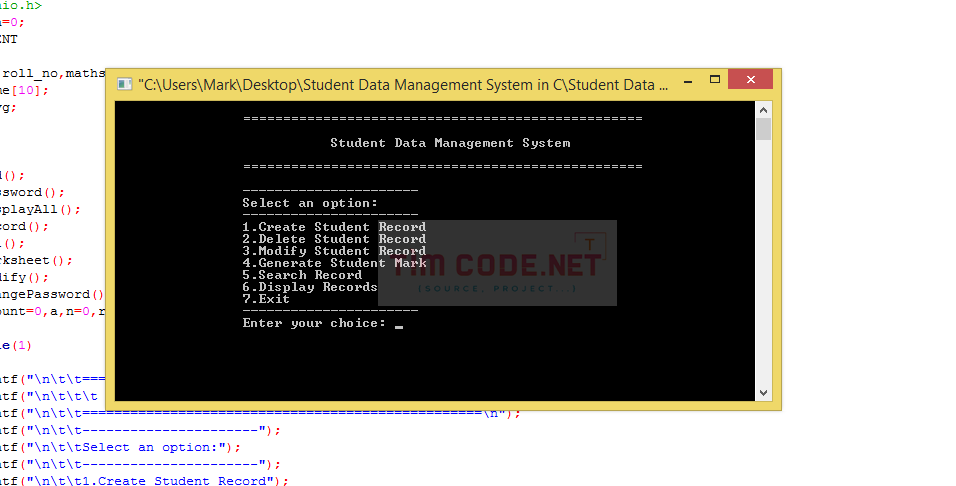This screenshot has width=956, height=486.
Task: Click 'splayAll();' line in the code editor
Action: 40,209
